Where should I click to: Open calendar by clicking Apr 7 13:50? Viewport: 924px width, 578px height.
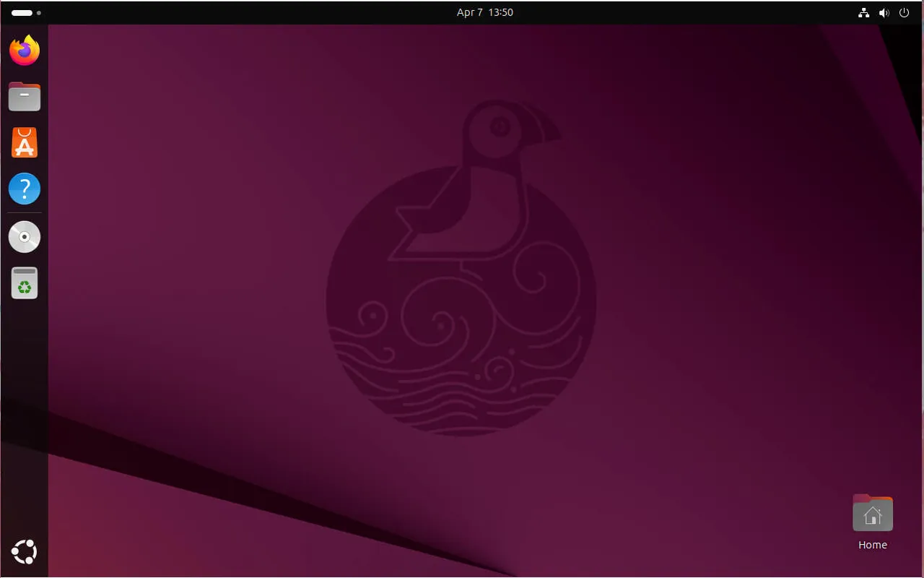click(x=485, y=12)
